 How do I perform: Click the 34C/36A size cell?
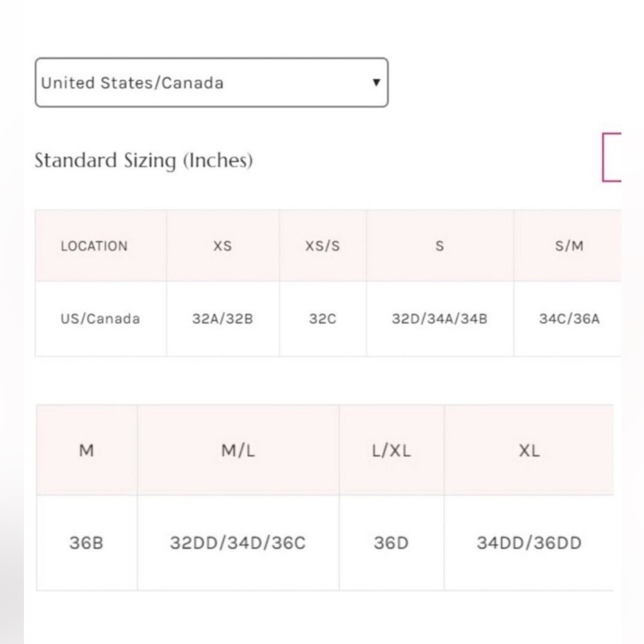[567, 319]
